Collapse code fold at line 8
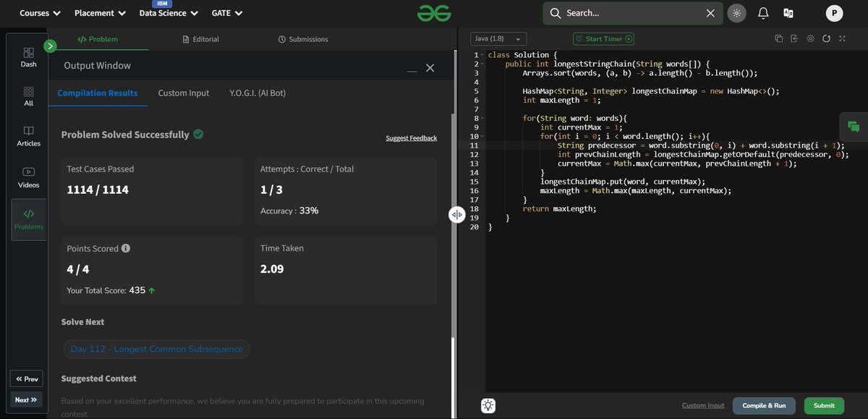The width and height of the screenshot is (868, 419). pos(483,118)
